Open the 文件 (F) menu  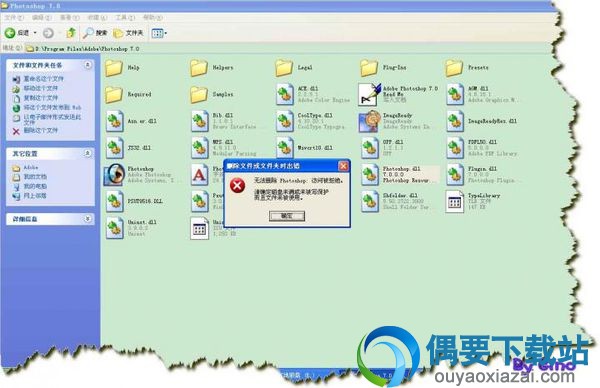click(x=14, y=18)
